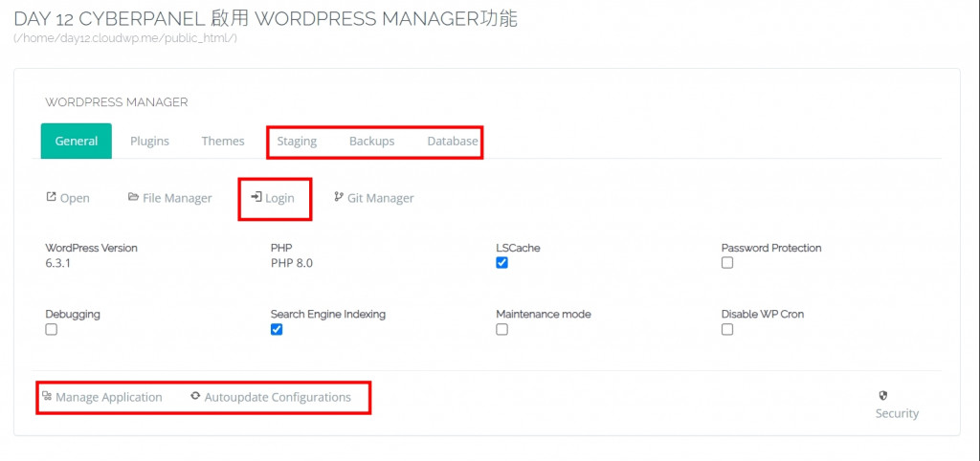The width and height of the screenshot is (980, 461).
Task: Click the Login arrow icon
Action: tap(256, 197)
